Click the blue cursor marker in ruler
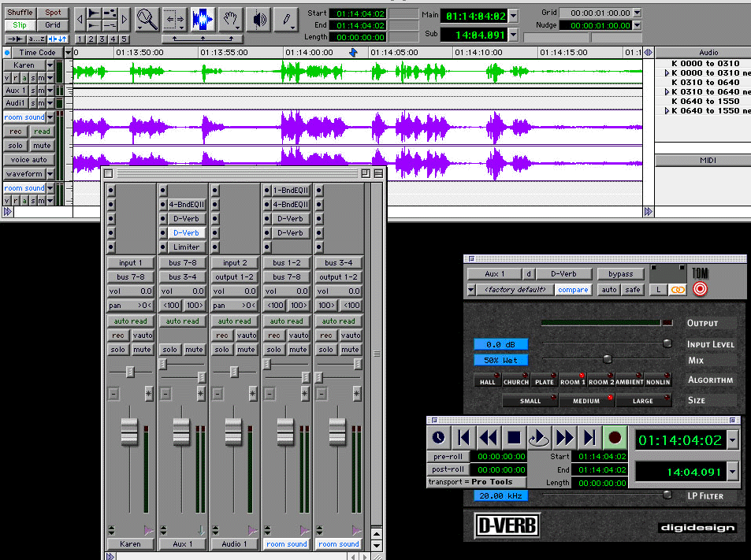This screenshot has height=560, width=751. pos(353,52)
